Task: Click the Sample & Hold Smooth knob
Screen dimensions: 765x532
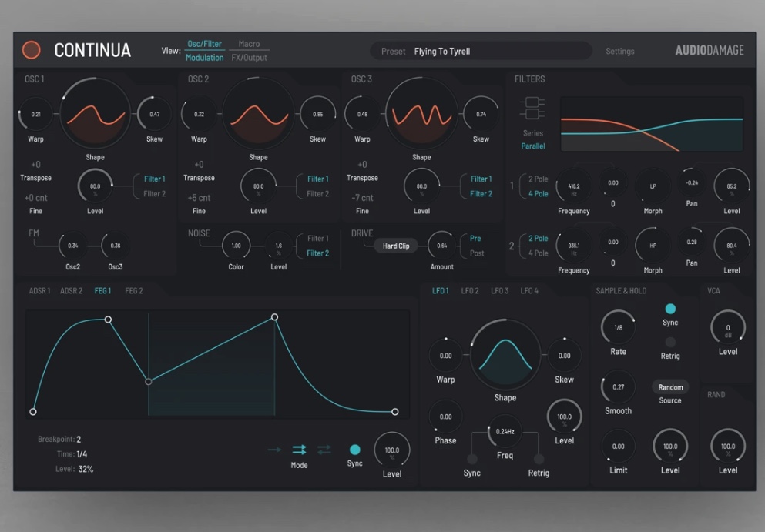Action: (x=618, y=387)
